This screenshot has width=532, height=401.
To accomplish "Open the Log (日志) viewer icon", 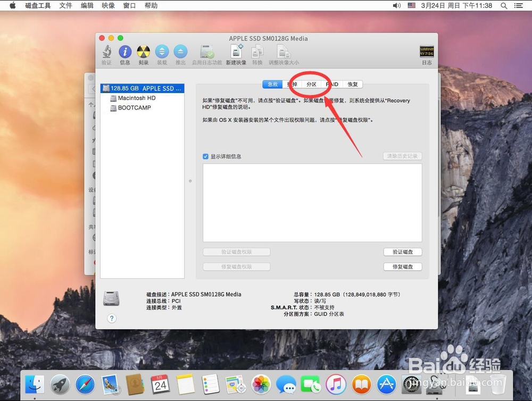I will point(427,55).
